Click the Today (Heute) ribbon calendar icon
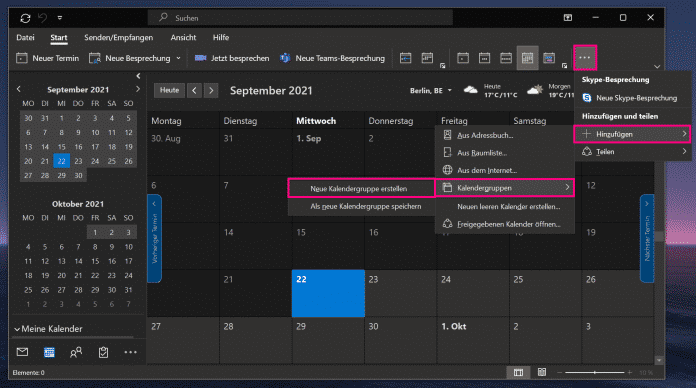 (x=405, y=58)
